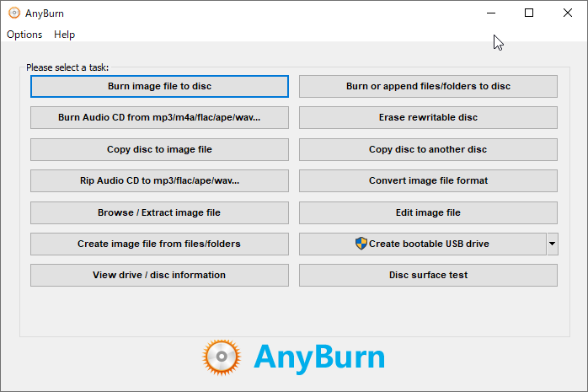Run Disc surface test
The image size is (588, 392).
point(428,275)
